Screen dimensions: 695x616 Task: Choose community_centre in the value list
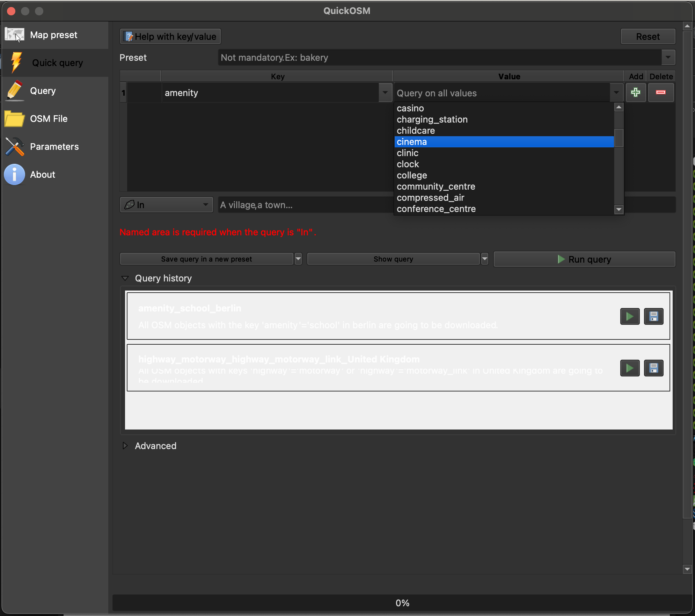(x=436, y=186)
